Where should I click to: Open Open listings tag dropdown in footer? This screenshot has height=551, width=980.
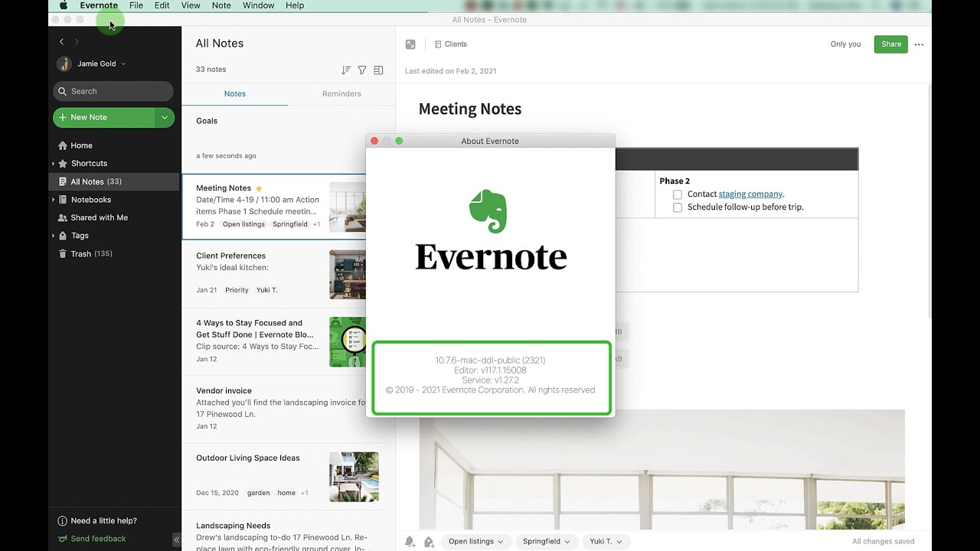475,541
